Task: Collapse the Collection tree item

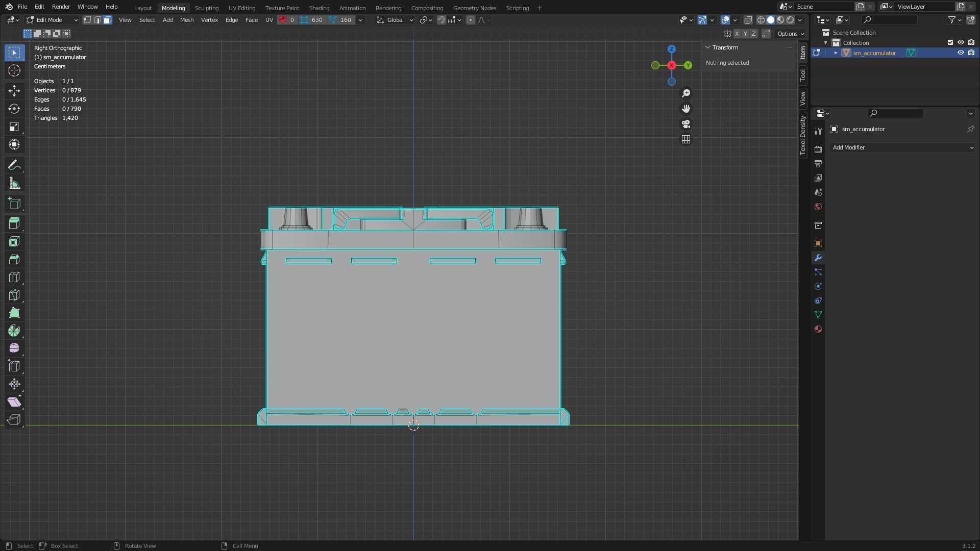Action: click(x=826, y=43)
